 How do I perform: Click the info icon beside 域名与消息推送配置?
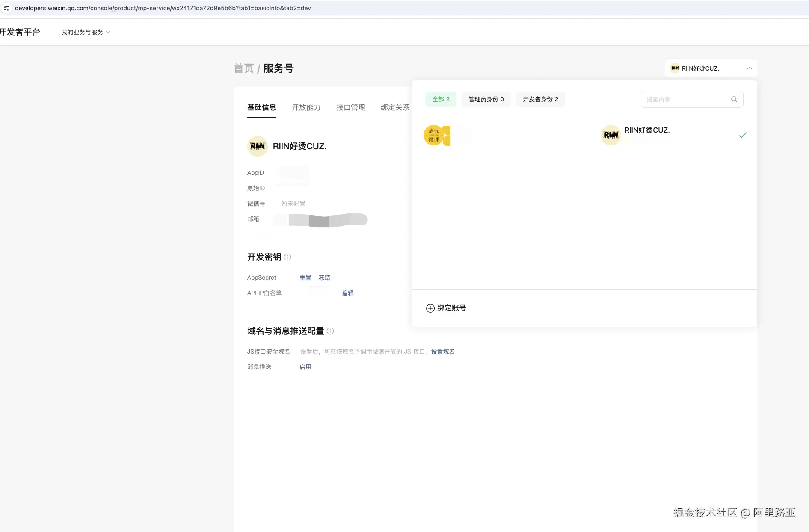[330, 331]
